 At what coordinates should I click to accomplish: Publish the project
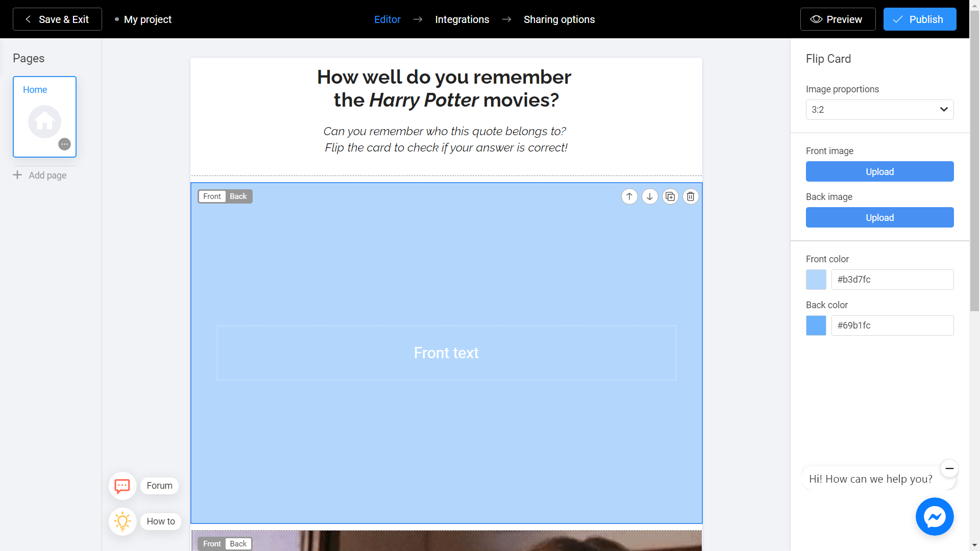tap(920, 19)
